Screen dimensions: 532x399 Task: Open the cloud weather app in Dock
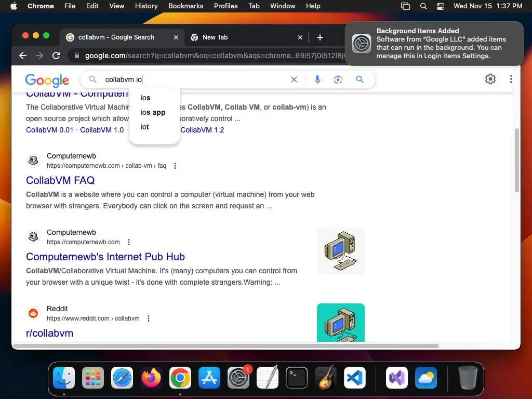pyautogui.click(x=426, y=378)
